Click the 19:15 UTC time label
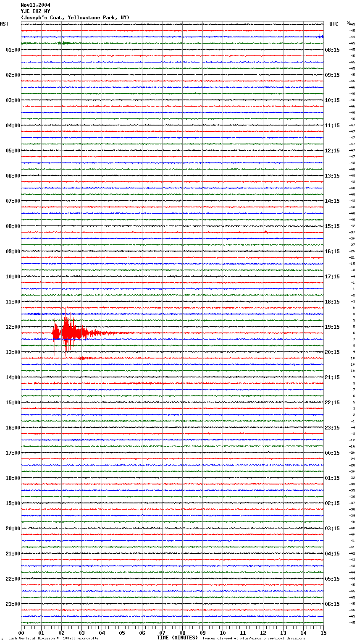The height and width of the screenshot is (644, 357). coord(332,327)
